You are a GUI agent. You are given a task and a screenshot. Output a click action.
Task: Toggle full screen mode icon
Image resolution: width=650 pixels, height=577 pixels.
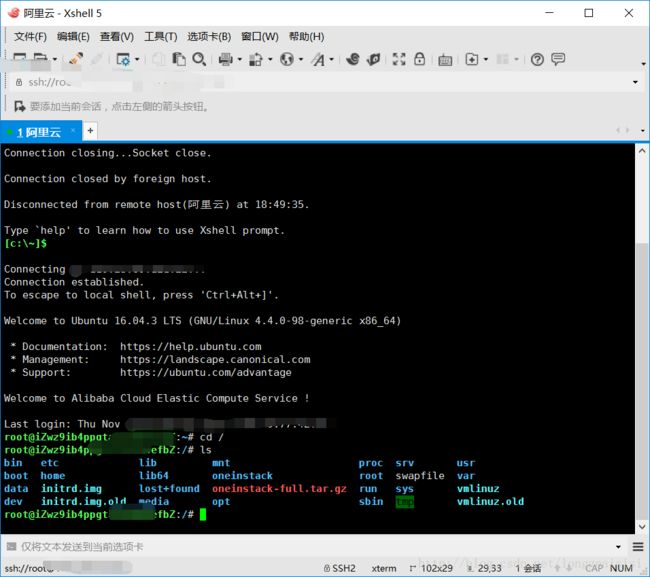point(399,59)
